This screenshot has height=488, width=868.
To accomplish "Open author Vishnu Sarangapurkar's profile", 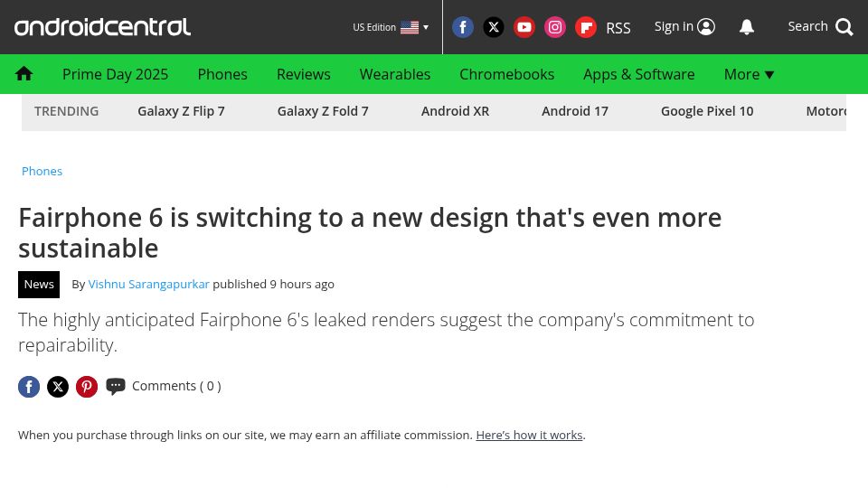I will (148, 285).
